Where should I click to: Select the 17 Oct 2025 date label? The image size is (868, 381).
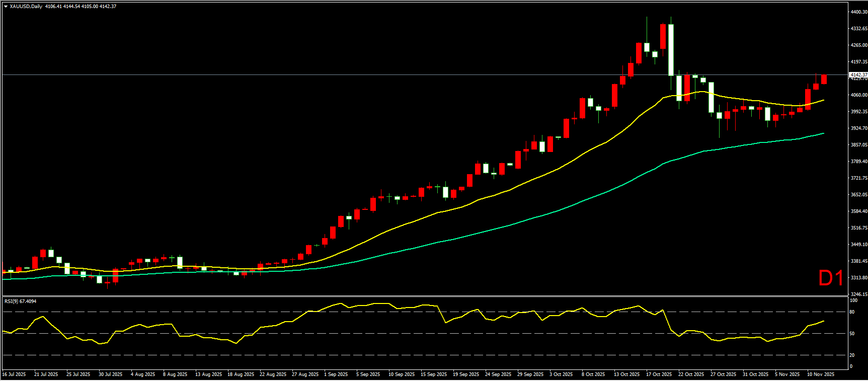(x=659, y=374)
